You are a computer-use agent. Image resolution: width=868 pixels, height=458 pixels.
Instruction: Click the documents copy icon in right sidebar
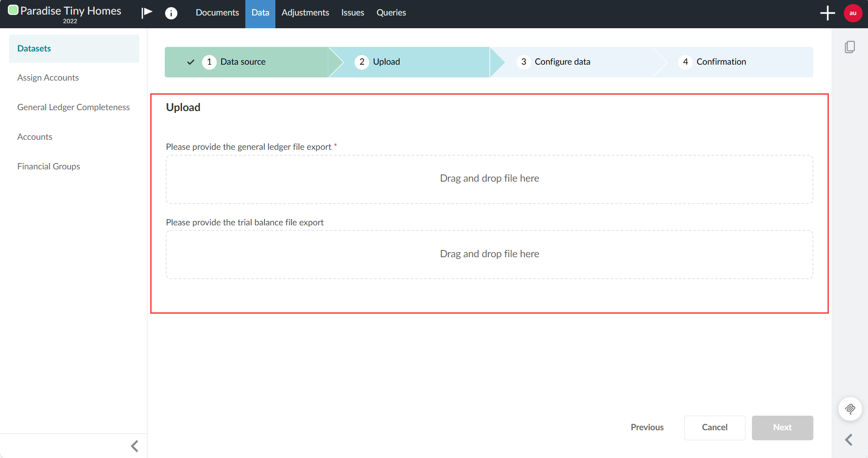pos(850,47)
